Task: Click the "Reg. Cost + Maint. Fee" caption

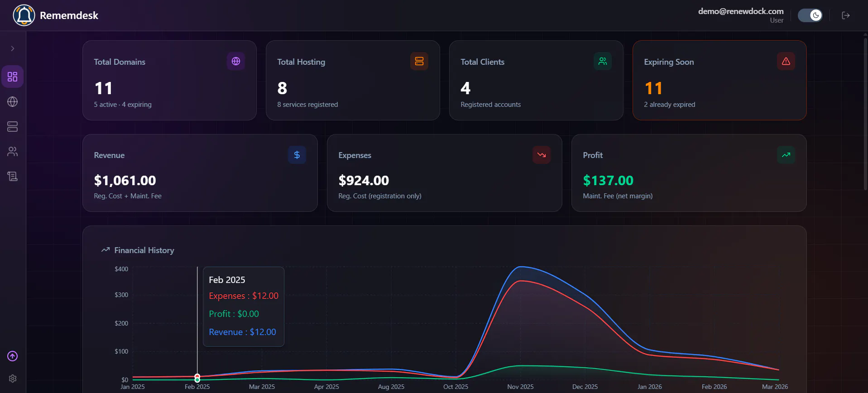Action: pos(128,196)
